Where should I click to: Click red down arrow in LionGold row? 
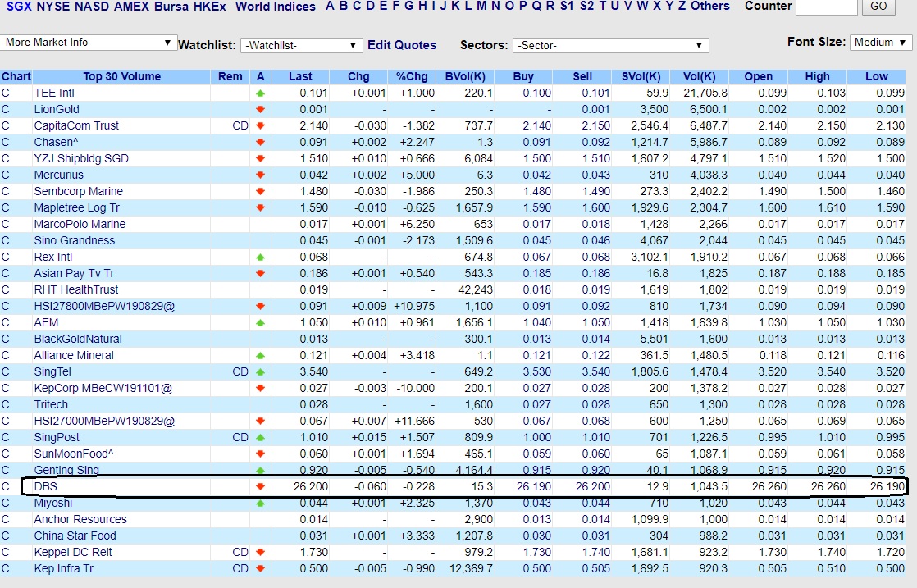point(260,109)
